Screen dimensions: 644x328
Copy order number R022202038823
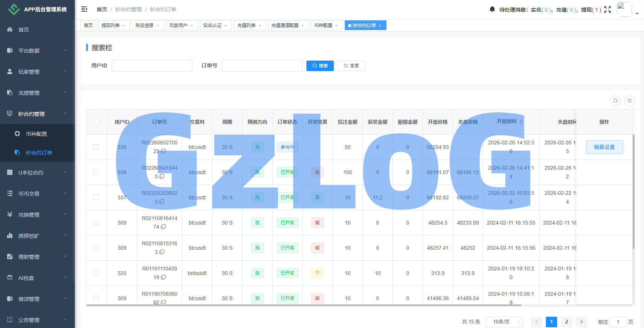click(162, 202)
